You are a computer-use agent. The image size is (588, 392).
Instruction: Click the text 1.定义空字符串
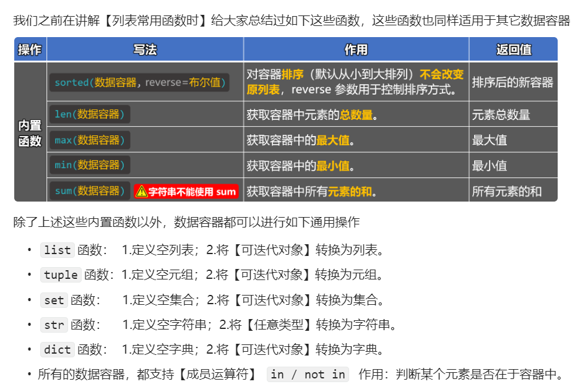click(x=164, y=325)
